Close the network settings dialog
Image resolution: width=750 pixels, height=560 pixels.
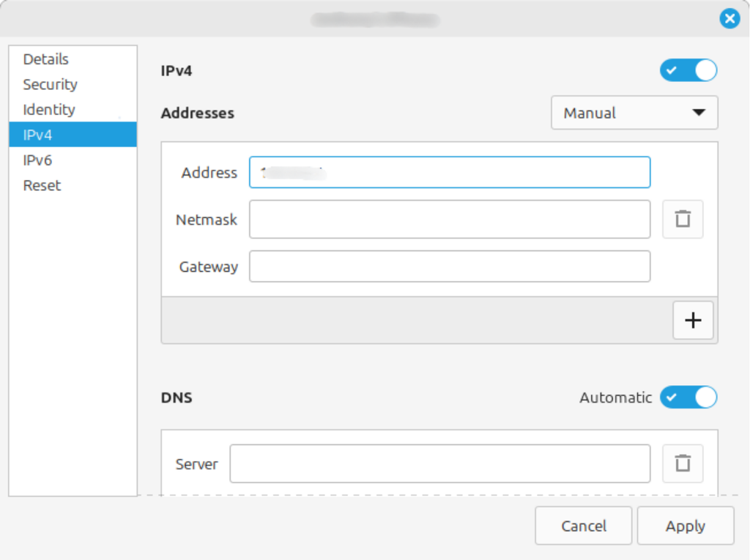(730, 18)
